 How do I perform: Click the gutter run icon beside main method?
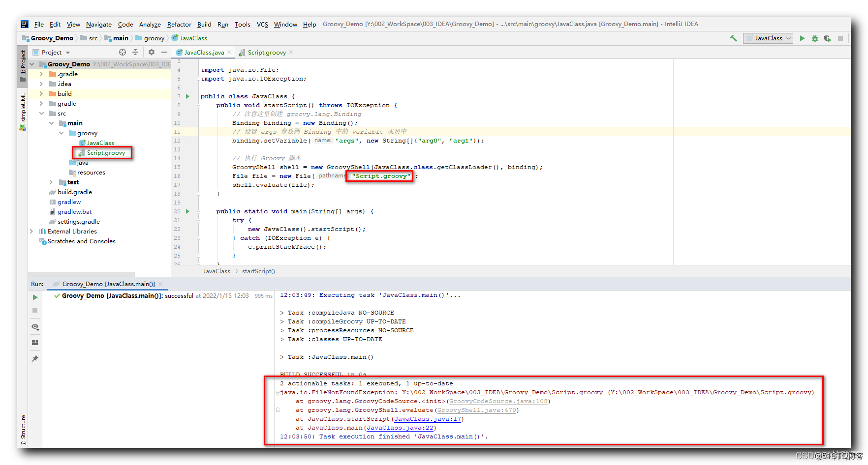(x=187, y=211)
